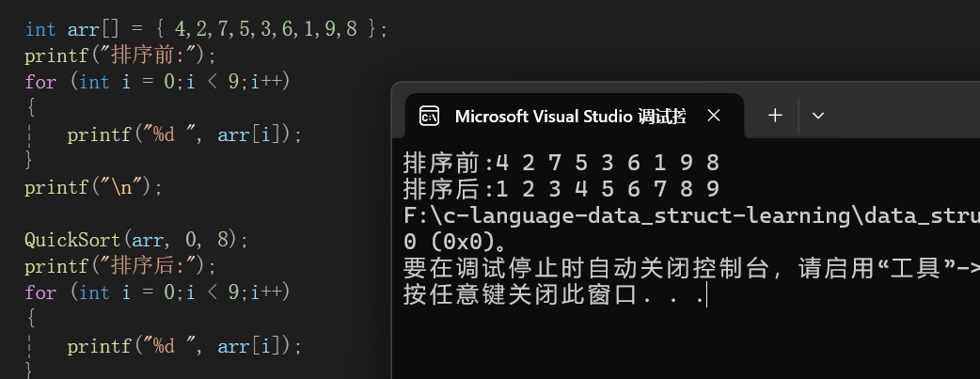Click the second for loop header below QuickSort
This screenshot has width=980, height=379.
pos(157,292)
